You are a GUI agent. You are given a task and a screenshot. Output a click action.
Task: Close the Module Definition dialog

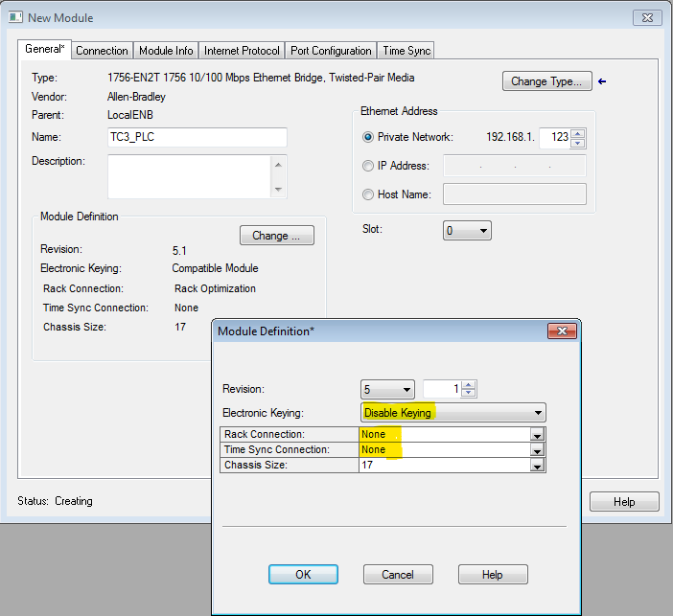coord(562,331)
